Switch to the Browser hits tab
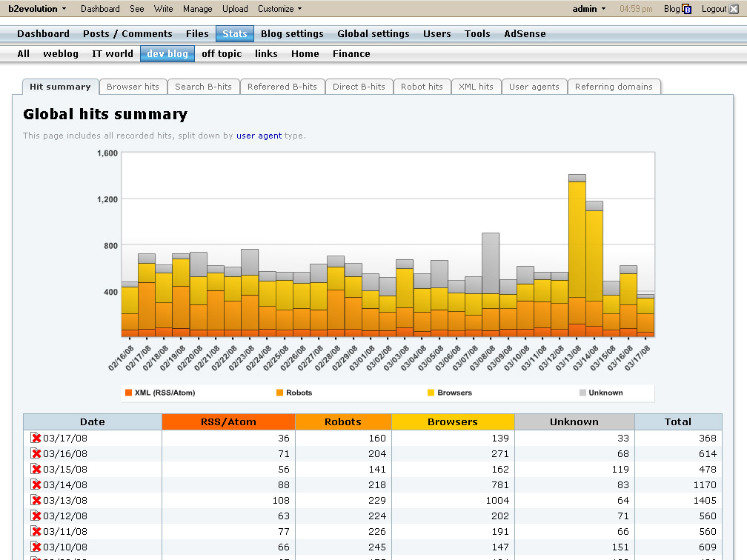This screenshot has width=747, height=560. tap(133, 87)
